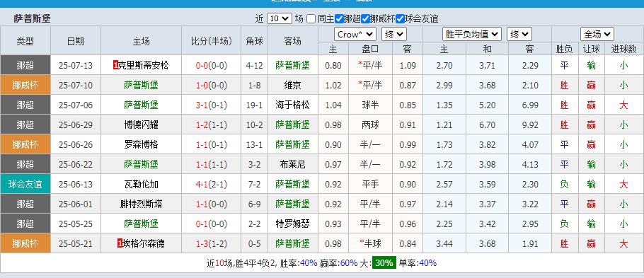The width and height of the screenshot is (644, 278).
Task: Click the 萨普斯堡 team title above table
Action: coord(32,19)
